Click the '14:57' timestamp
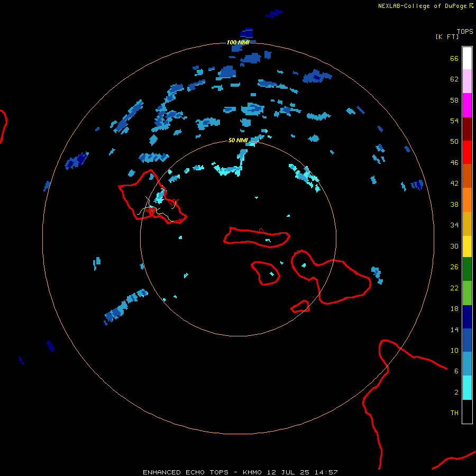Viewport: 476px width, 476px height. click(x=326, y=472)
